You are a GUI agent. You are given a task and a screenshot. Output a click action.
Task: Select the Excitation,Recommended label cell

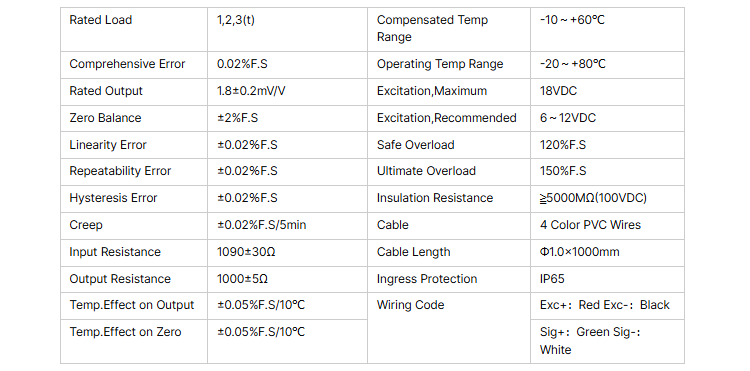[x=449, y=118]
